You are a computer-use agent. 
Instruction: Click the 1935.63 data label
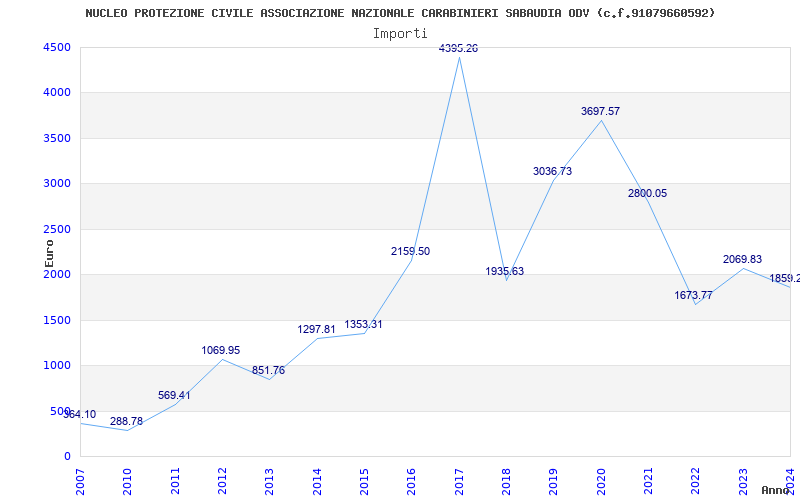pos(505,271)
